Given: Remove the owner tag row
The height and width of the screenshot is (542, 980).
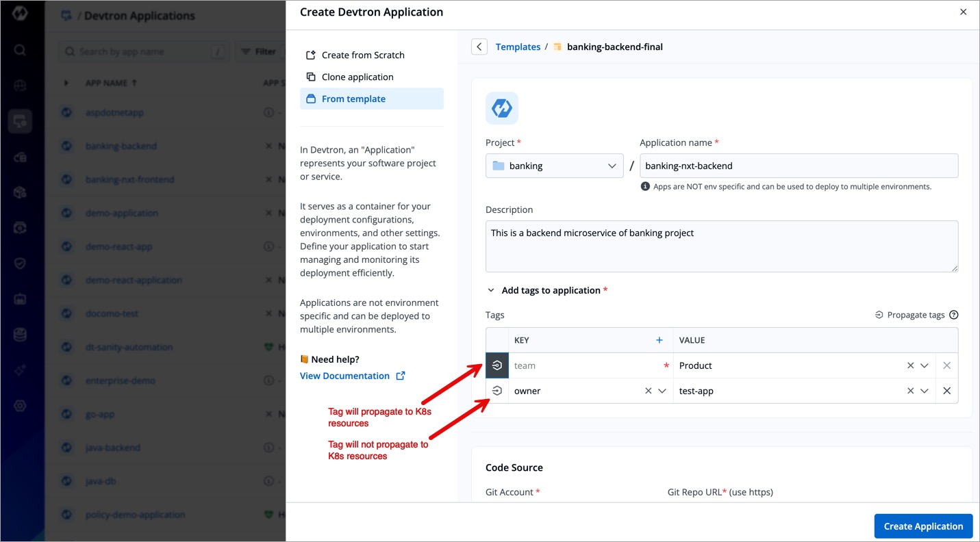Looking at the screenshot, I should click(x=946, y=391).
